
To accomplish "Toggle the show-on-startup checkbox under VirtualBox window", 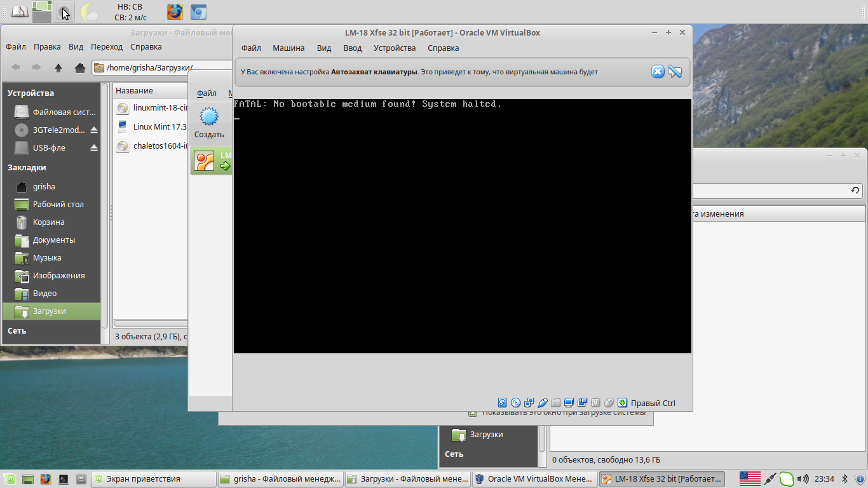I will 472,413.
